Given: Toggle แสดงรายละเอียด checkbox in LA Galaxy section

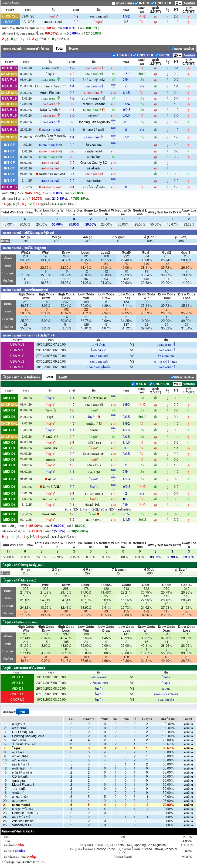Looking at the screenshot, I should pos(172,49).
